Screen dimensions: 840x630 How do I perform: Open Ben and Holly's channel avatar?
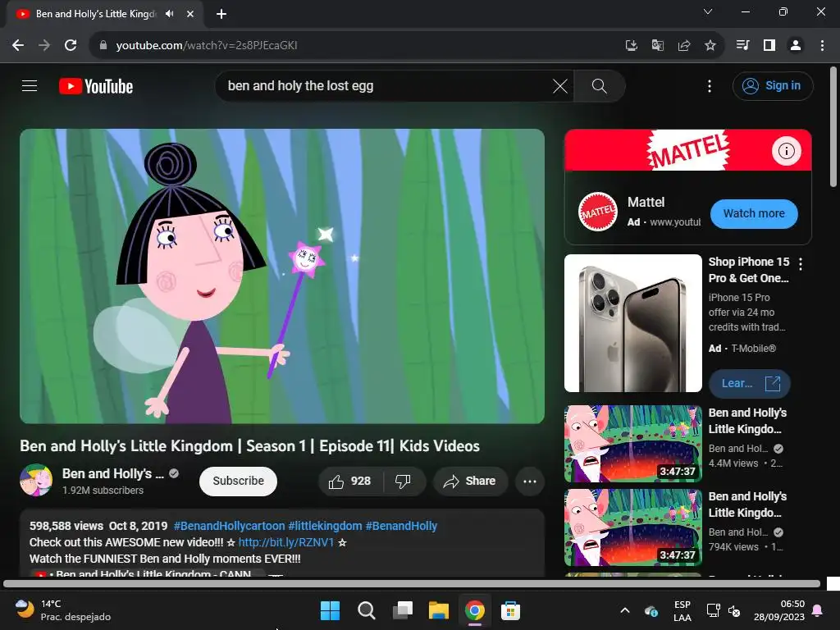click(36, 481)
